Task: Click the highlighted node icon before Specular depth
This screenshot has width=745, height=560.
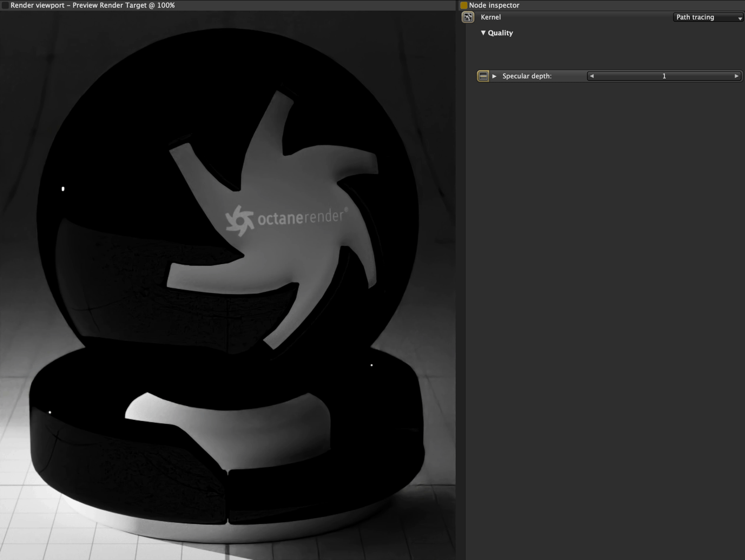Action: (483, 76)
